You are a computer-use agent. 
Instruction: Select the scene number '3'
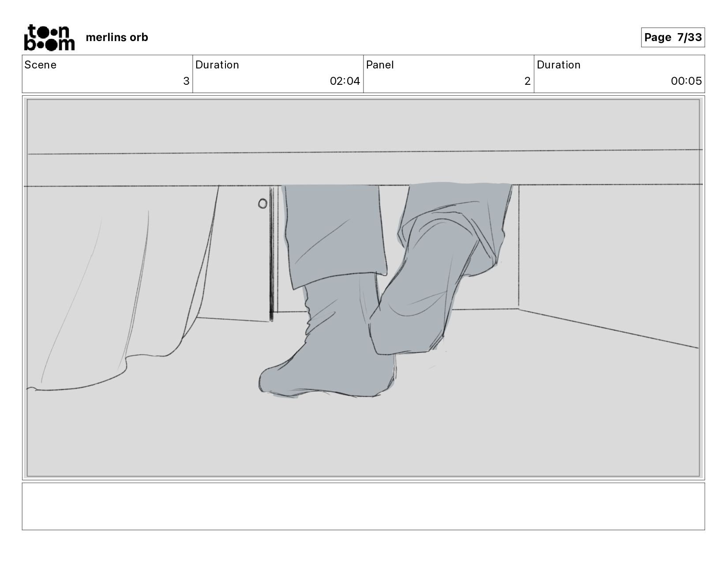186,81
